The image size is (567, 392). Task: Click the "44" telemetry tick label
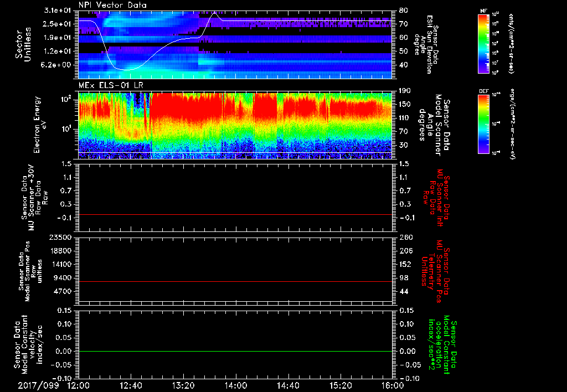[404, 291]
